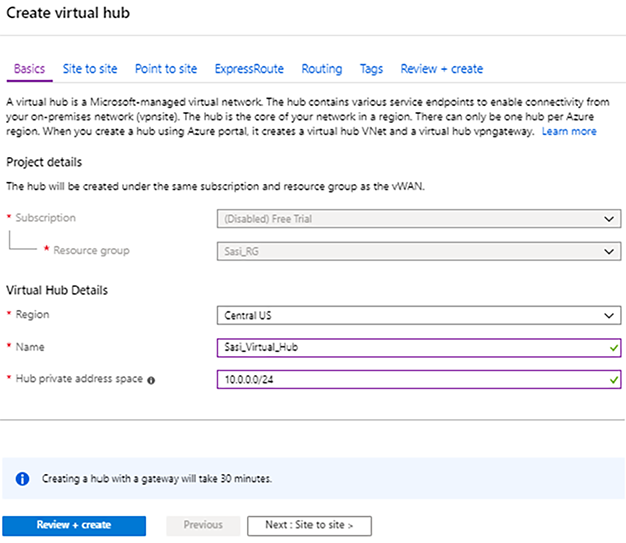The image size is (626, 543).
Task: Open the Subscription dropdown
Action: [419, 219]
